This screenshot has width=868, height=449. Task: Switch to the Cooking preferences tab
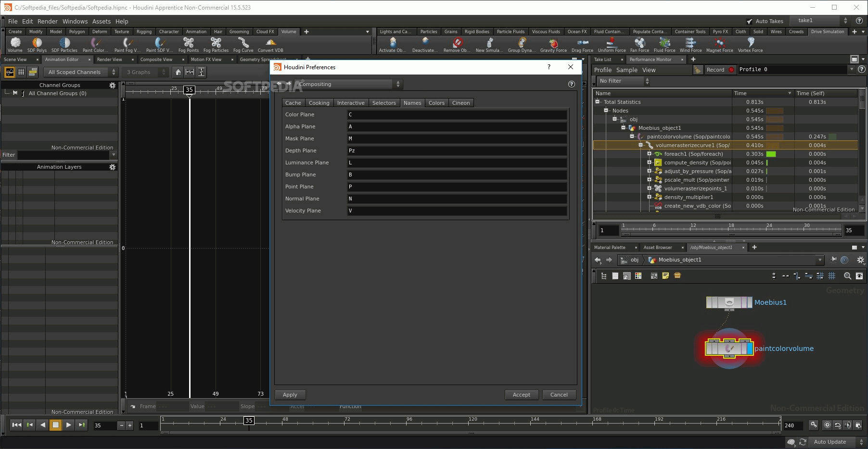coord(319,103)
